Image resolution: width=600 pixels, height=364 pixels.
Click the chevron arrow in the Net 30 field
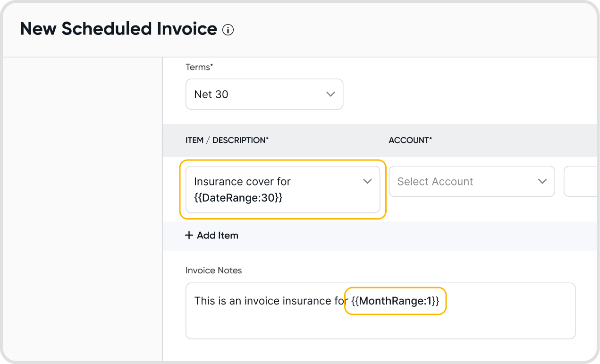(x=330, y=94)
